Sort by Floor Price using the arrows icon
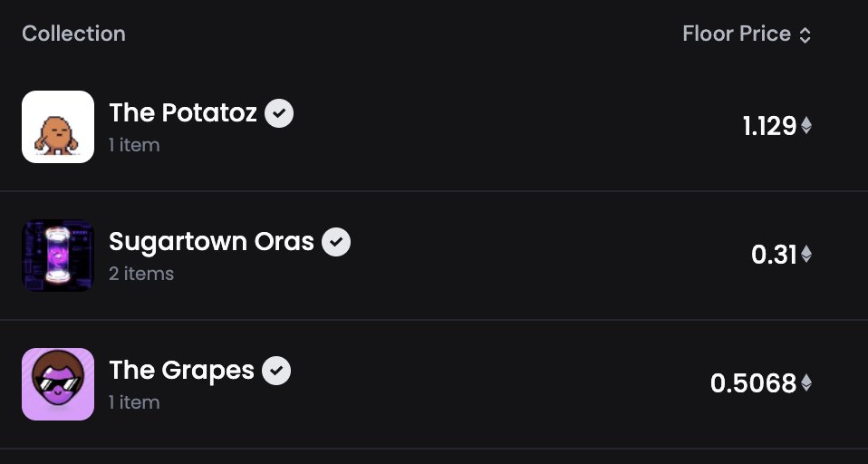 click(805, 34)
